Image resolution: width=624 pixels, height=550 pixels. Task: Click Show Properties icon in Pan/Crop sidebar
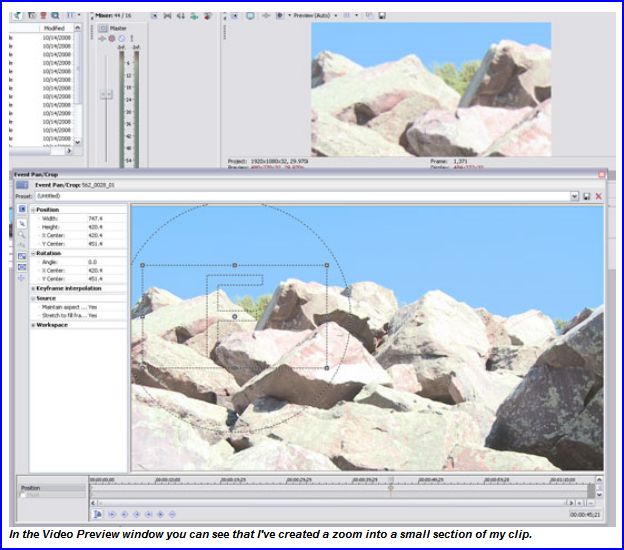22,209
